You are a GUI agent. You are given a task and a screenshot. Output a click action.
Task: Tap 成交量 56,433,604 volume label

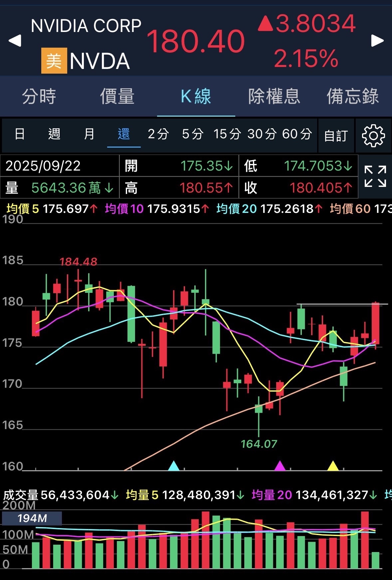[61, 495]
